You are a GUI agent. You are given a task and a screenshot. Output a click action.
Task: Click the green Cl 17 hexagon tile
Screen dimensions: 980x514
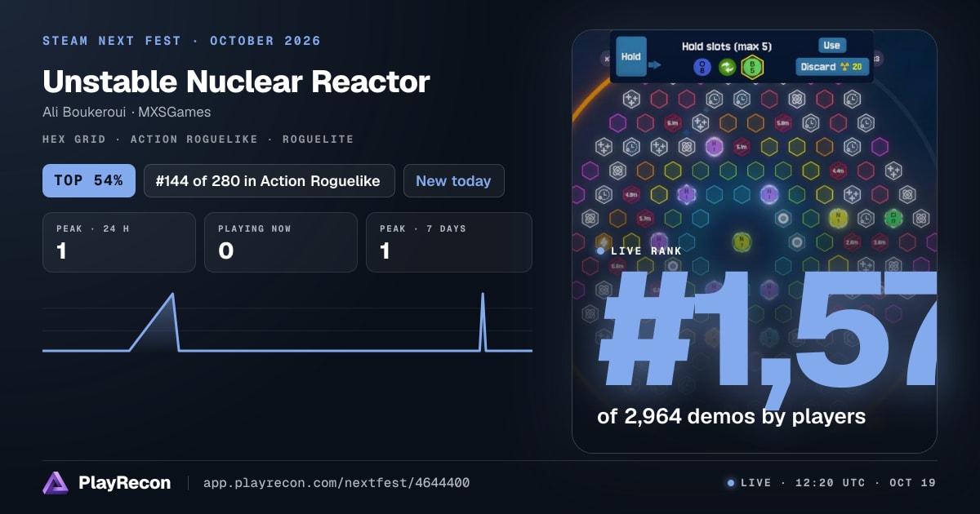pyautogui.click(x=894, y=218)
